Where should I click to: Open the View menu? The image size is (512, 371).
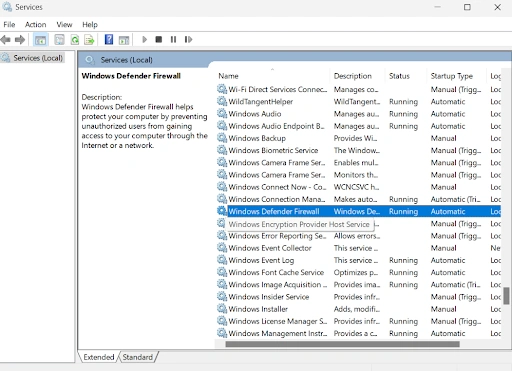[x=64, y=25]
